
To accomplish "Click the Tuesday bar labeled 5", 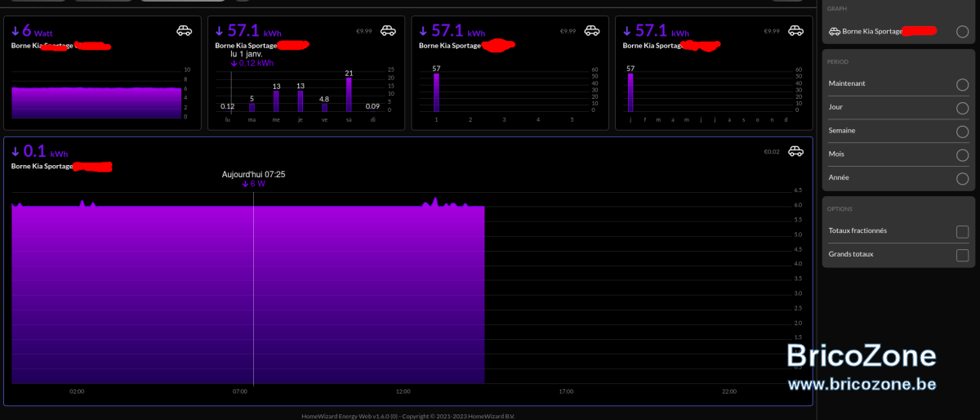I will tap(252, 108).
